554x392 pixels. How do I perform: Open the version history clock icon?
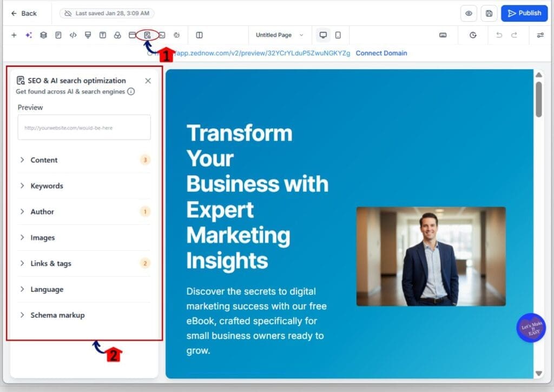[473, 35]
